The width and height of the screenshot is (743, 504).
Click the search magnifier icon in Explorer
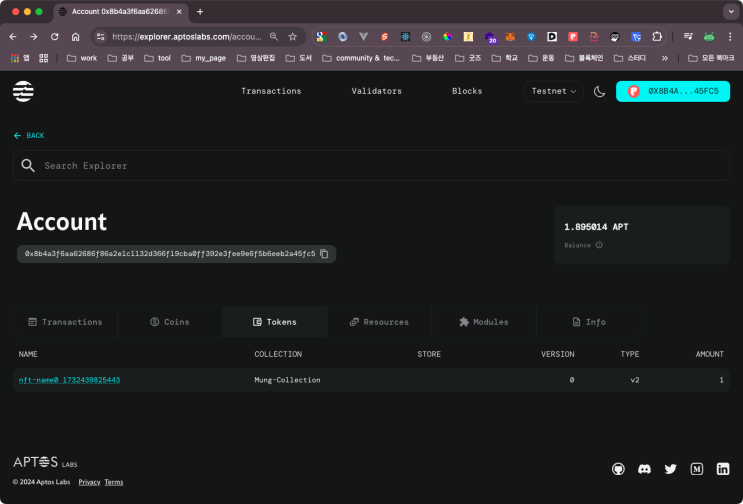point(28,165)
